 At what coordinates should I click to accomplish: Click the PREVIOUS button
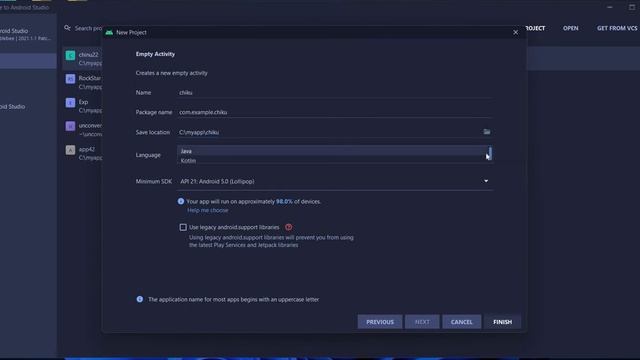(x=380, y=322)
